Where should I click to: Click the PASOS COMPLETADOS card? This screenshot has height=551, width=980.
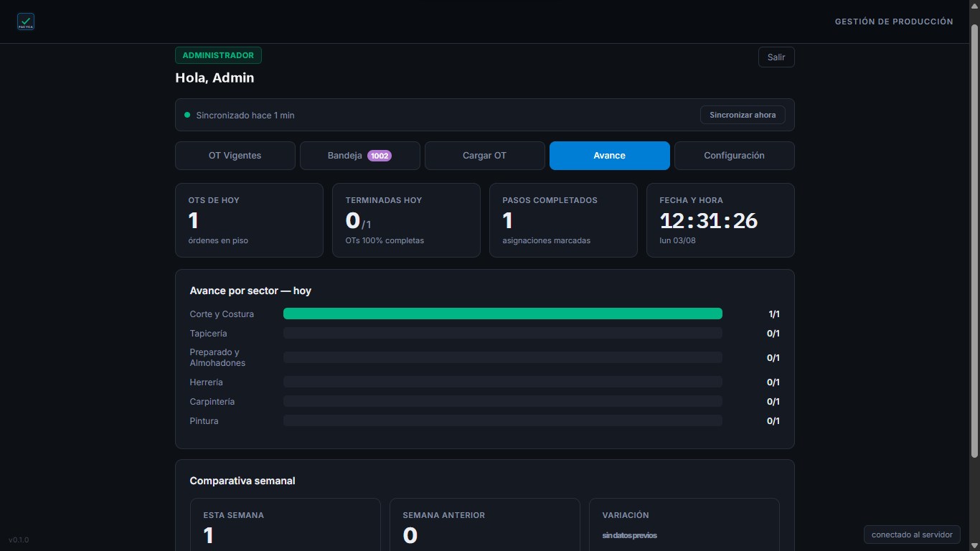(x=563, y=220)
